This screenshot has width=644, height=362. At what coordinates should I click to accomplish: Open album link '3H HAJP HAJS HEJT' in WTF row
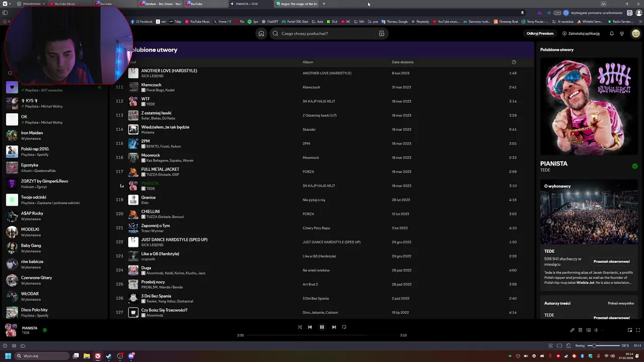click(x=318, y=101)
